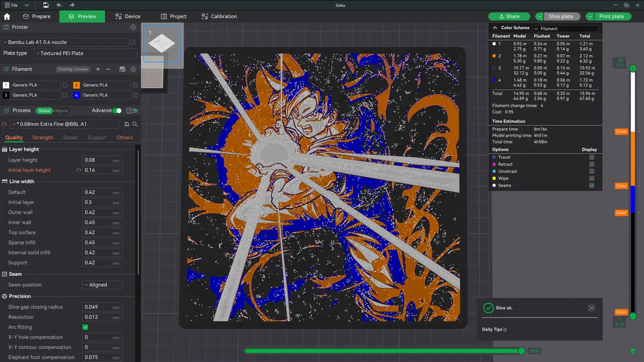Screen dimensions: 644x362
Task: Open the Strength settings tab
Action: (x=43, y=137)
